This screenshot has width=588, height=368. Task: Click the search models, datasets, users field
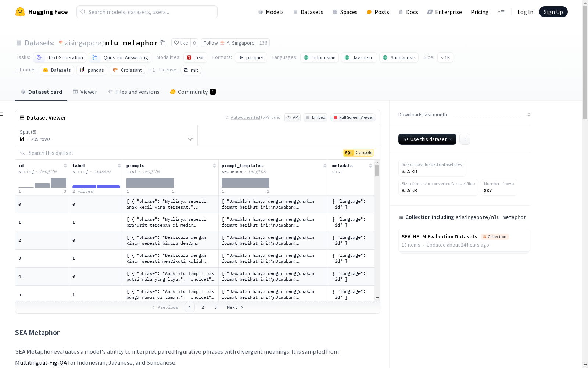point(147,12)
